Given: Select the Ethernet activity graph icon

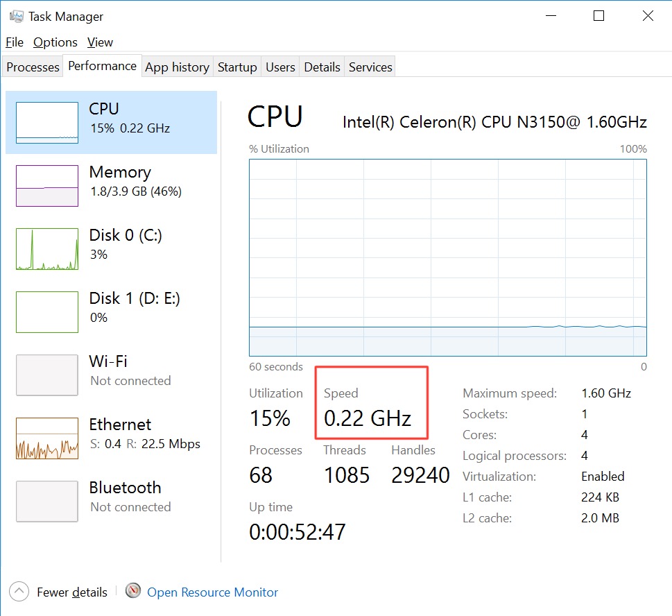Looking at the screenshot, I should 47,438.
